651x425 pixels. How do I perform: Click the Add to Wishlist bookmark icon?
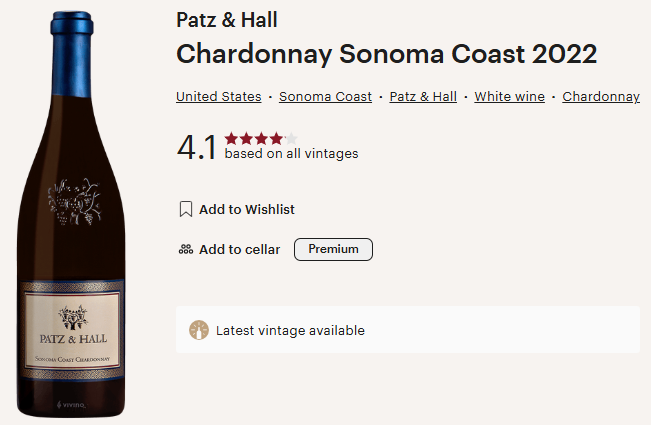[x=185, y=210]
